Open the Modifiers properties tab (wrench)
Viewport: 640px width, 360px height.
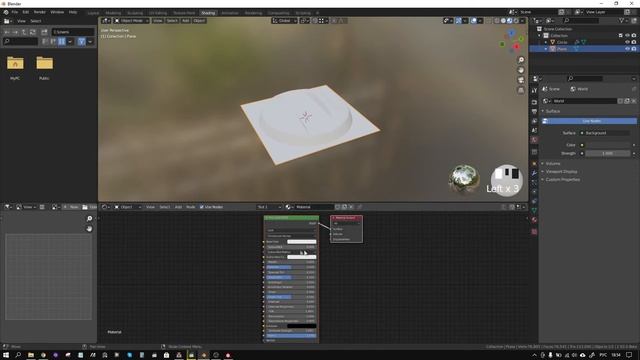point(534,173)
